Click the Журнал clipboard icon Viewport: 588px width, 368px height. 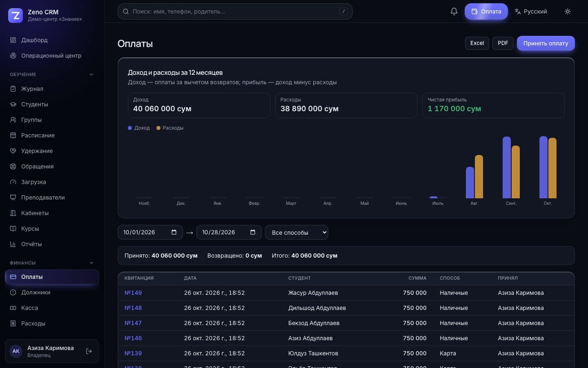click(13, 89)
